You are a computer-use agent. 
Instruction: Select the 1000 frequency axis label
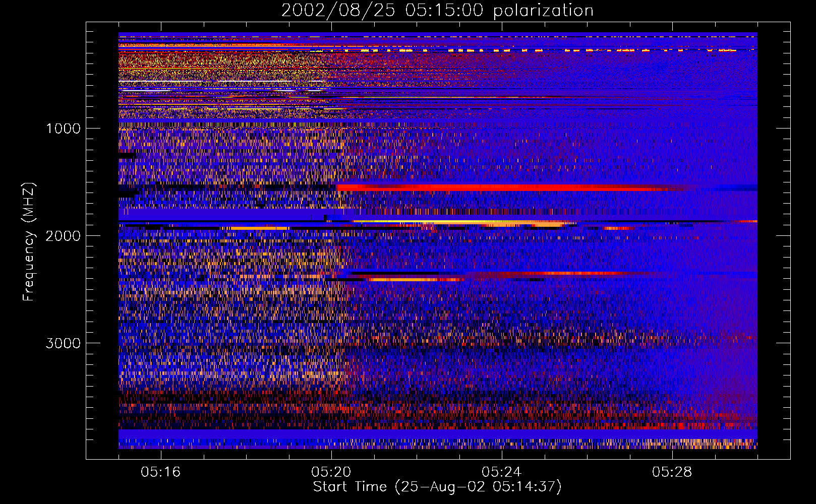[63, 129]
